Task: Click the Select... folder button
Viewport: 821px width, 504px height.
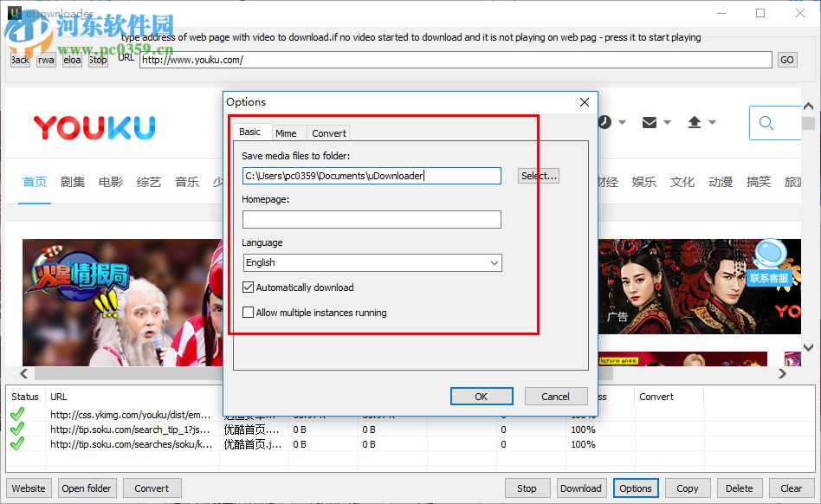Action: pyautogui.click(x=538, y=175)
